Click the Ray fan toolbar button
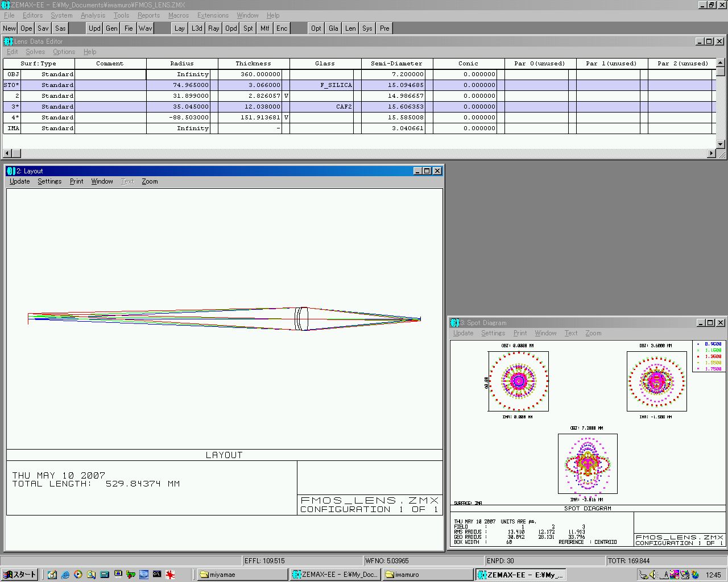 [214, 28]
